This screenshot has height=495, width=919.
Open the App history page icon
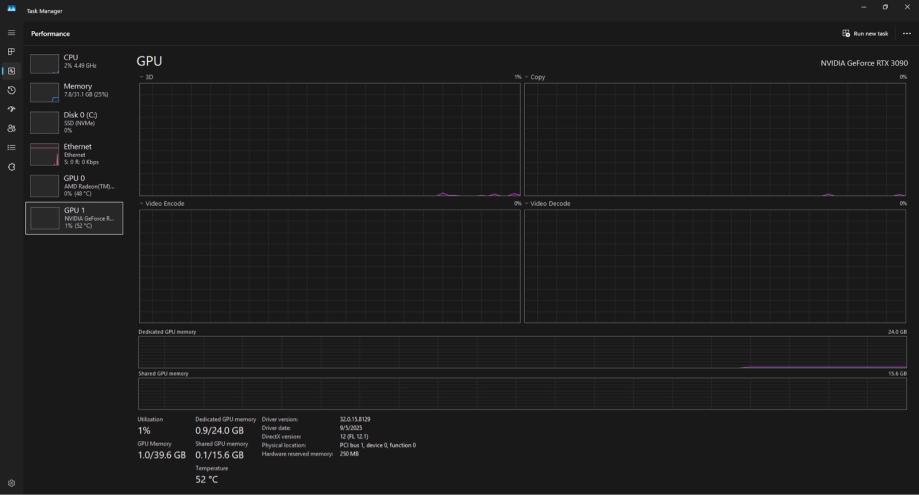pyautogui.click(x=11, y=90)
